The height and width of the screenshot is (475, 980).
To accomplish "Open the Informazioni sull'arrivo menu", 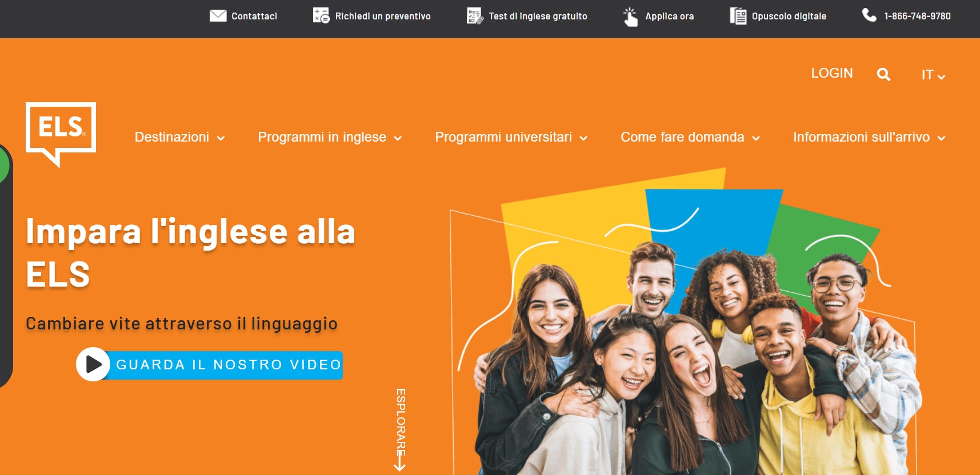I will pyautogui.click(x=869, y=137).
